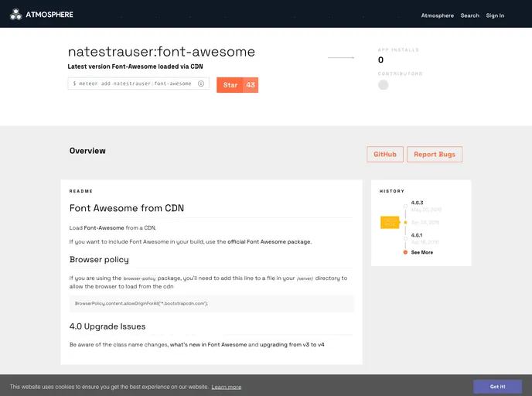Click See More in History
Viewport: 532px width, 396px height.
421,252
